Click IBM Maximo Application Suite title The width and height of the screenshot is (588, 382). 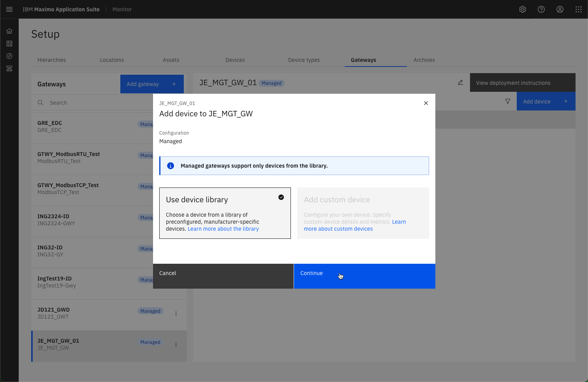click(x=61, y=9)
